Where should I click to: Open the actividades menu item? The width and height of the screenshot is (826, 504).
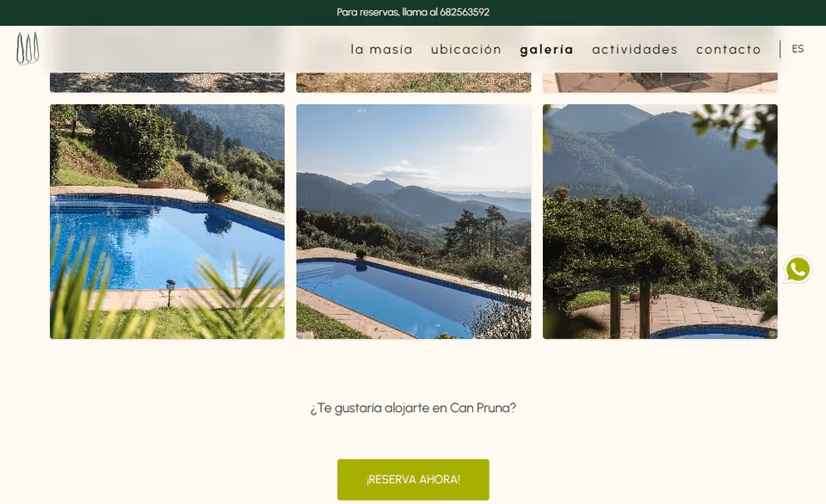click(635, 50)
